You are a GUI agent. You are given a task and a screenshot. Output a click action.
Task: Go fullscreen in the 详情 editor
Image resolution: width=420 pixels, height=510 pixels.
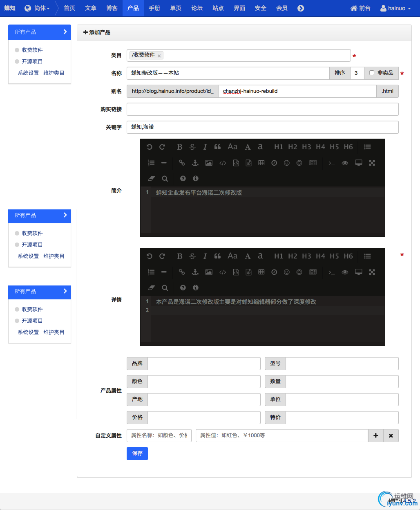[372, 272]
